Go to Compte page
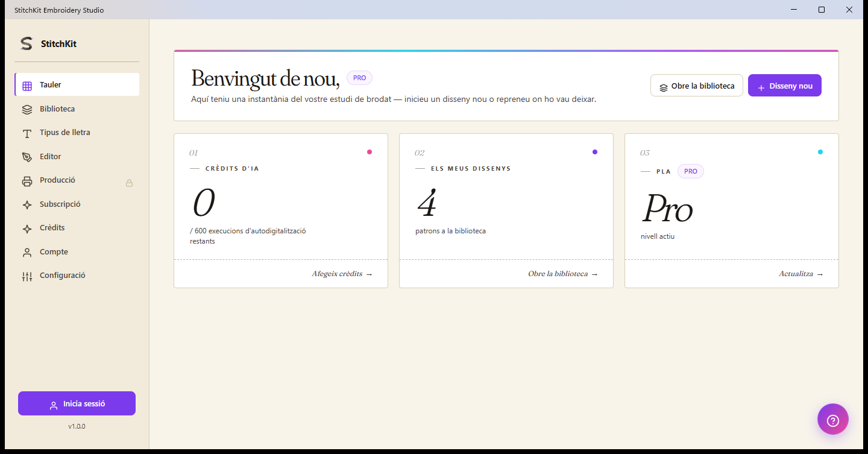The image size is (868, 454). (x=77, y=251)
